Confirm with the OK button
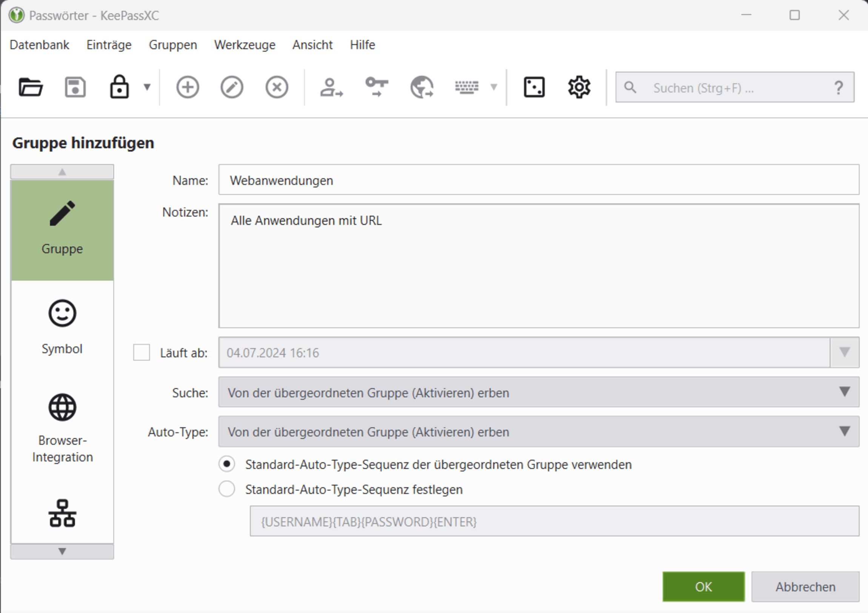868x613 pixels. 703,587
